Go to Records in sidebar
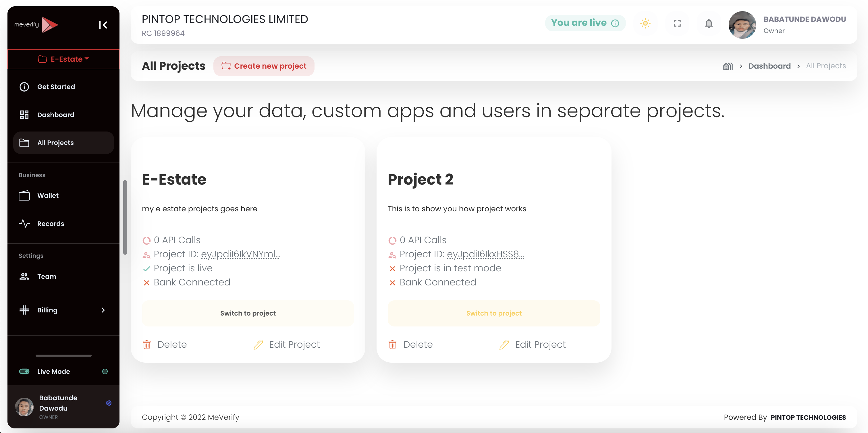868x433 pixels. click(x=51, y=224)
